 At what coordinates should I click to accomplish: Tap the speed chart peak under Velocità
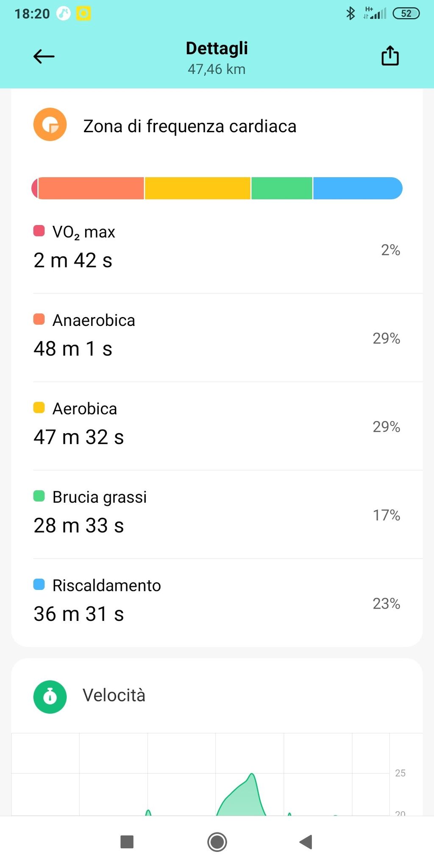tap(252, 776)
